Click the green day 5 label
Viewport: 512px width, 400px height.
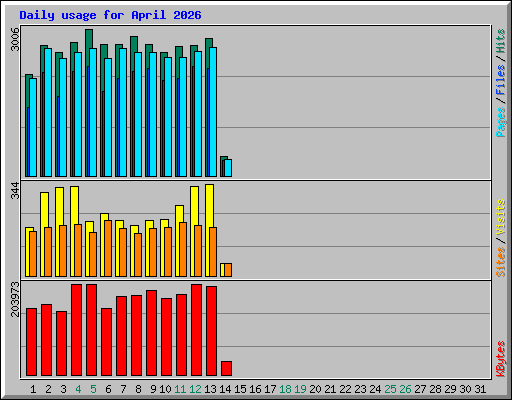click(93, 389)
